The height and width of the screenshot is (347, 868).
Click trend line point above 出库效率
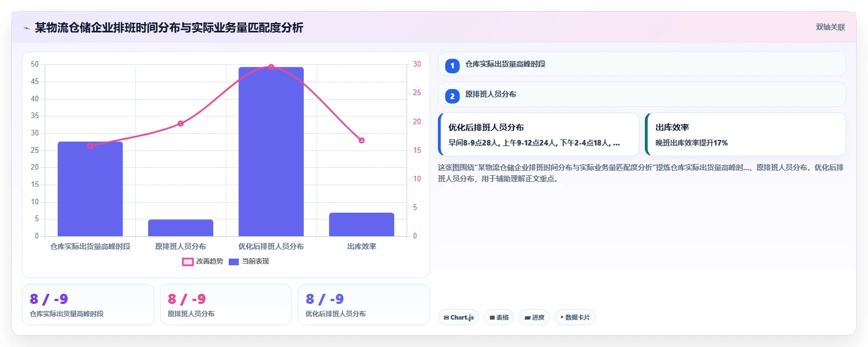coord(361,140)
